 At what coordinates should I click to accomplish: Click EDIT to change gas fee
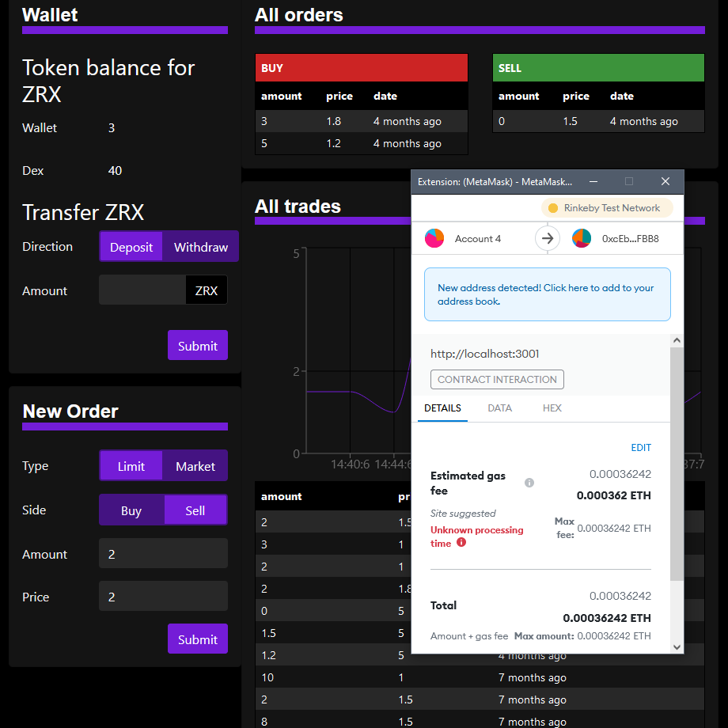pyautogui.click(x=640, y=448)
